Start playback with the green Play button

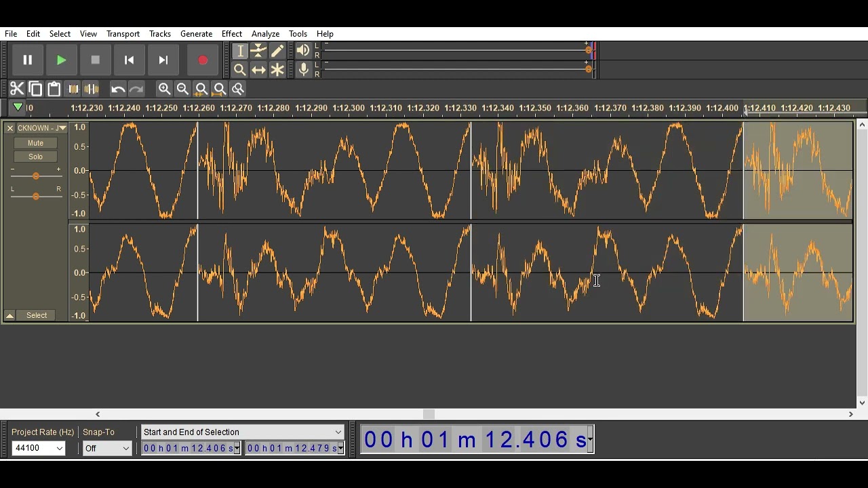click(61, 60)
